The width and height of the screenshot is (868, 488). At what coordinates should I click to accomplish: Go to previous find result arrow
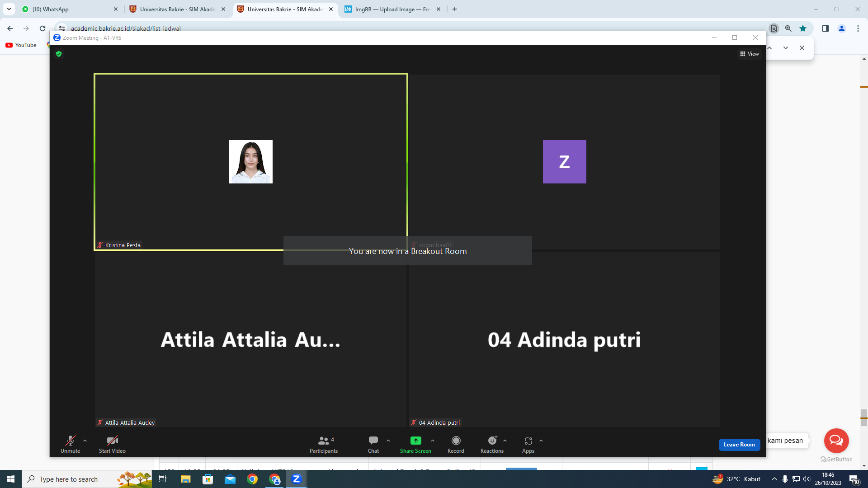769,48
